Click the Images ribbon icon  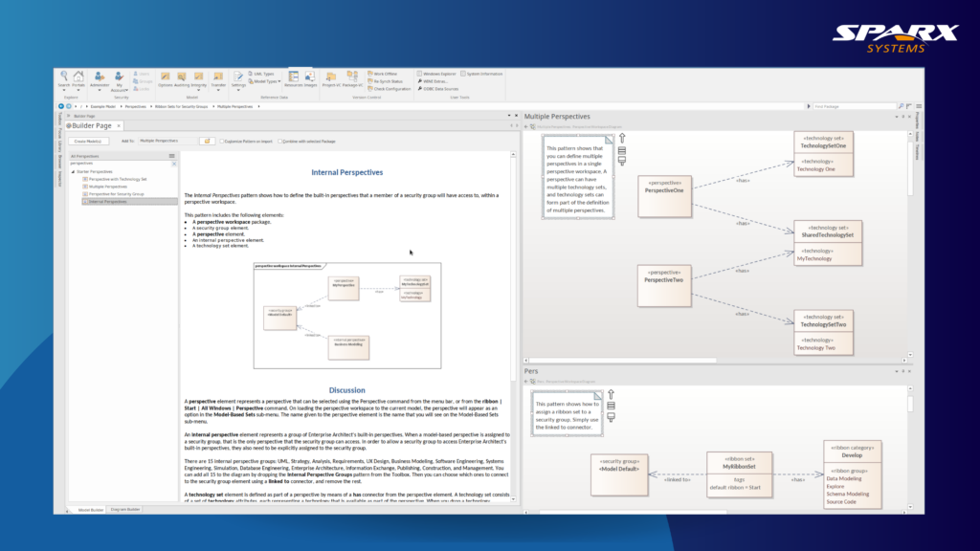(310, 79)
